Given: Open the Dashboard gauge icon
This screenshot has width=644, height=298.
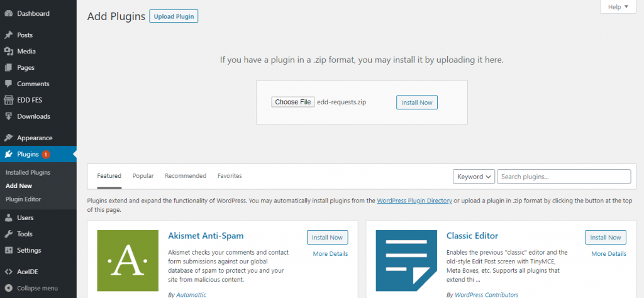Looking at the screenshot, I should coord(9,14).
